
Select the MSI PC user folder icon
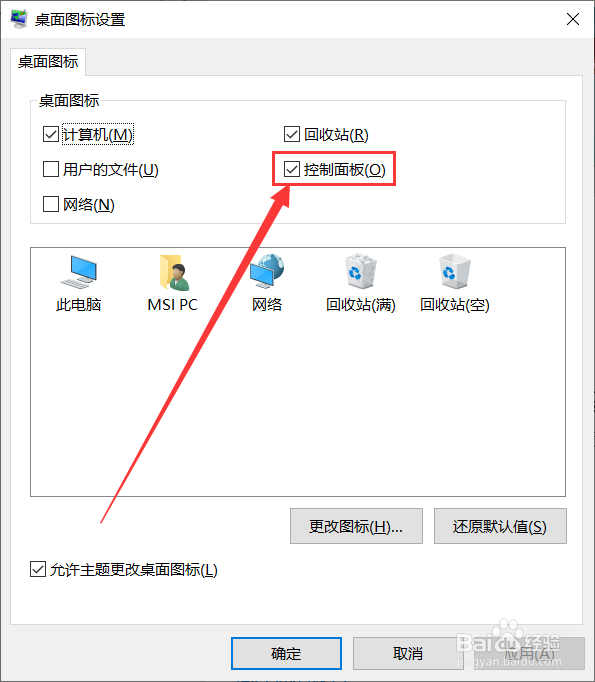pyautogui.click(x=173, y=273)
